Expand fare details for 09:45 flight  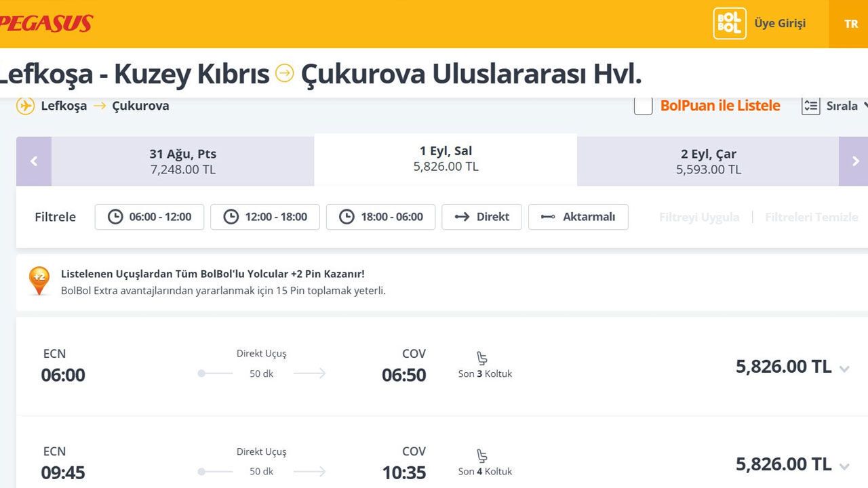point(844,467)
